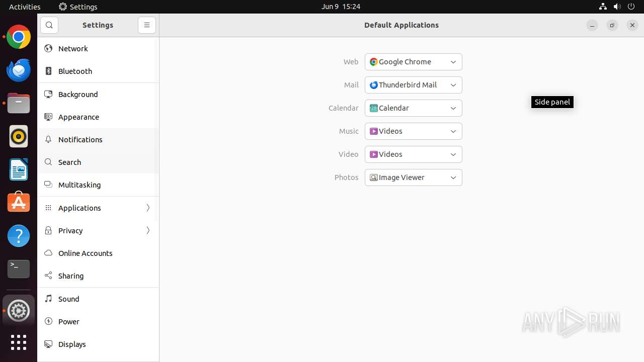Go to the Appearance settings label
Screen dimensions: 644x362
(x=78, y=117)
